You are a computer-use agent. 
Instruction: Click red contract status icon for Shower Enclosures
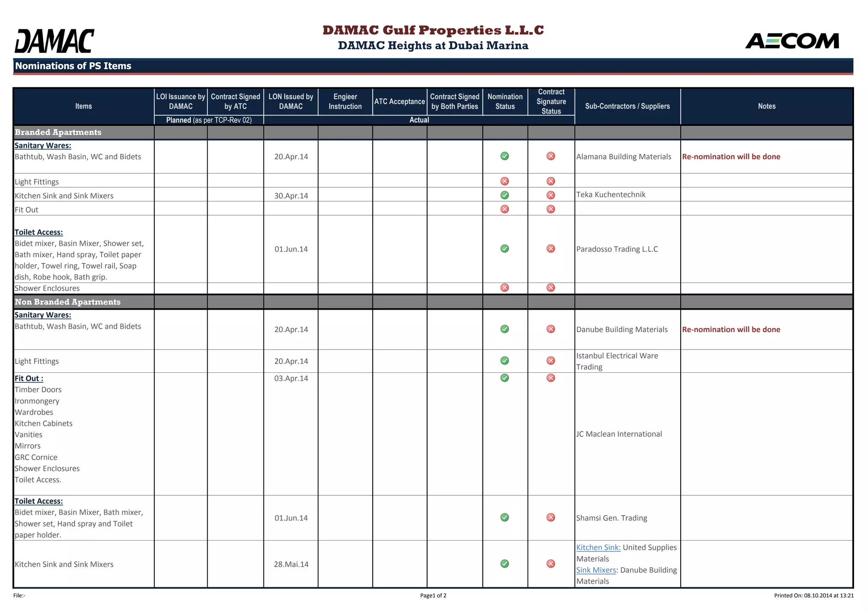coord(551,288)
